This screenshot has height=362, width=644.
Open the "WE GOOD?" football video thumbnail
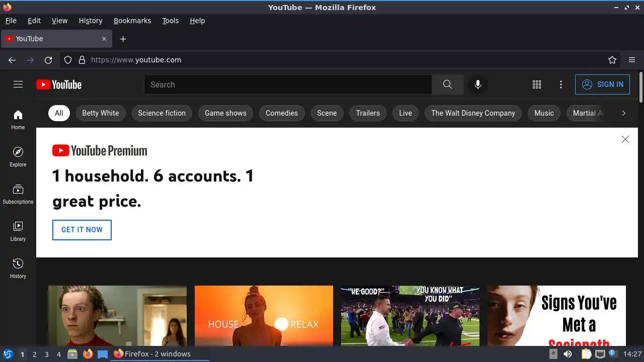[410, 316]
